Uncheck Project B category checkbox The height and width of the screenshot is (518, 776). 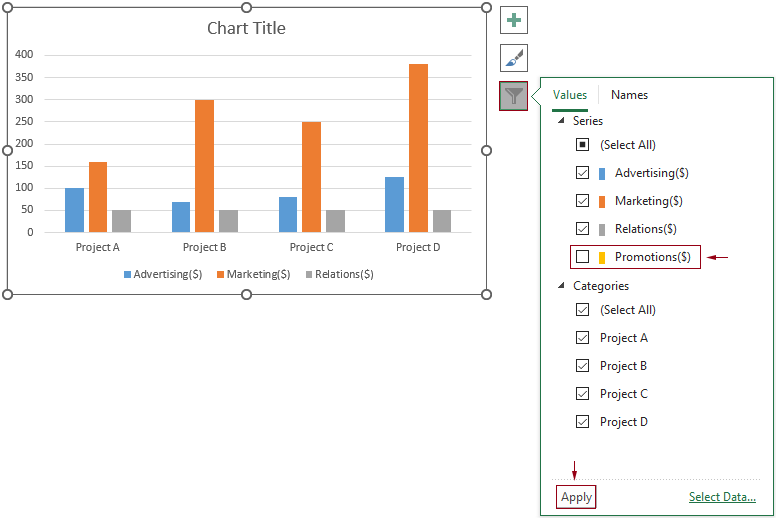pos(583,366)
